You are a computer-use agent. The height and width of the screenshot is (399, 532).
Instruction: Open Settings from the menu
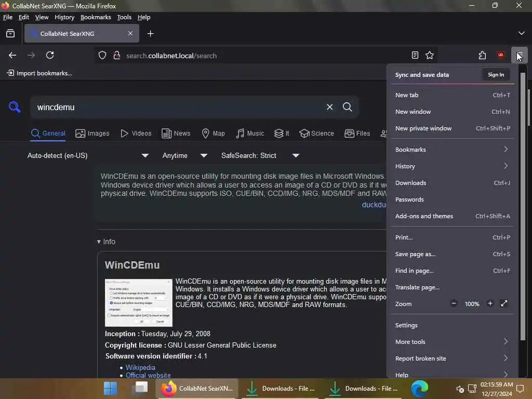coord(453,325)
